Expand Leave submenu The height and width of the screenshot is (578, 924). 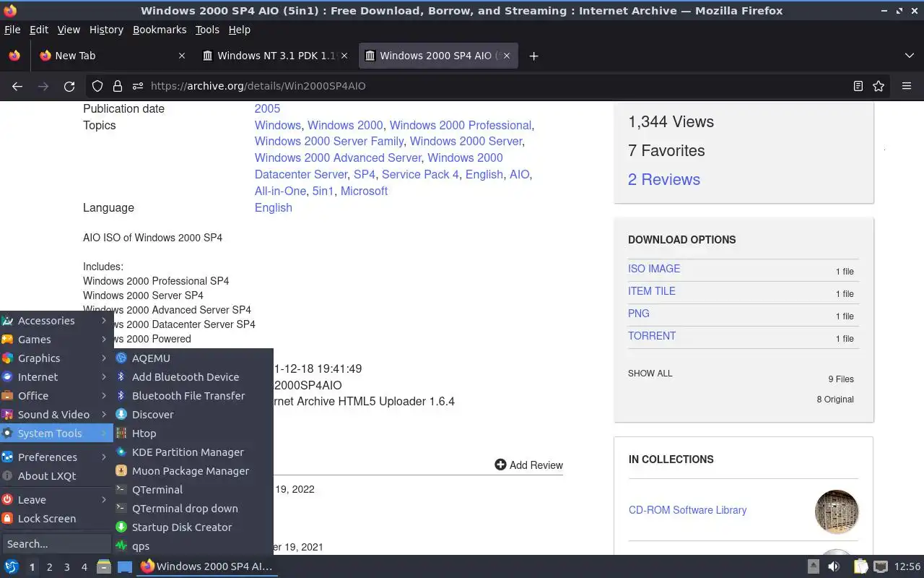(x=56, y=499)
